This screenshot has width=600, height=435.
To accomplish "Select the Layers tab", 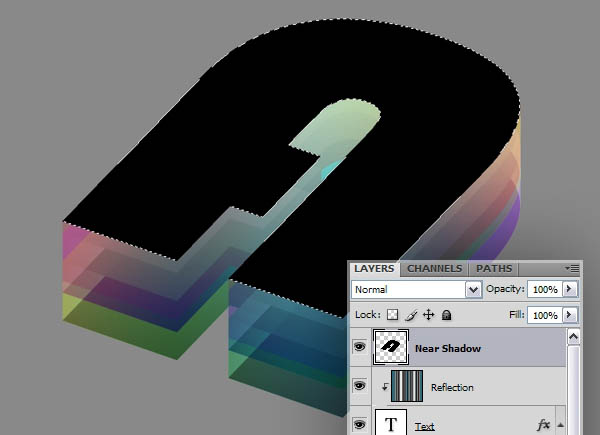I will pyautogui.click(x=374, y=269).
